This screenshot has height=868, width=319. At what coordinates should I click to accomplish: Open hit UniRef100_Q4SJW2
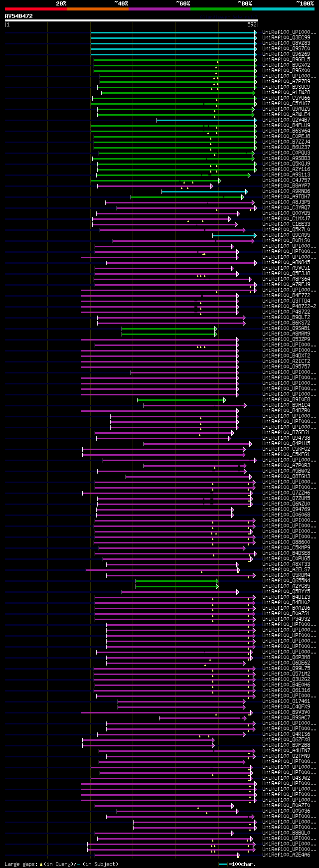point(286,778)
